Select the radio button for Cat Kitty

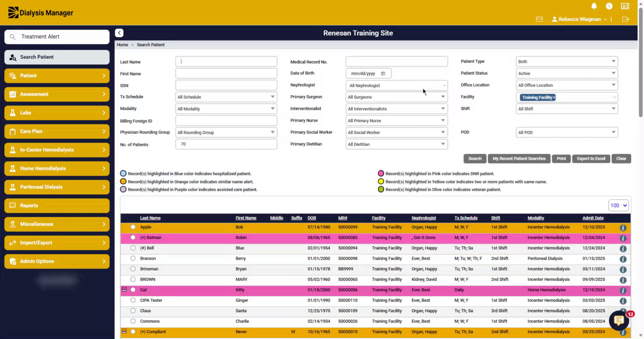133,290
